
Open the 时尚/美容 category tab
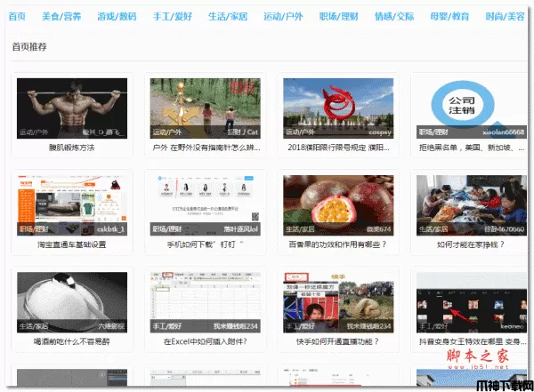[x=505, y=16]
